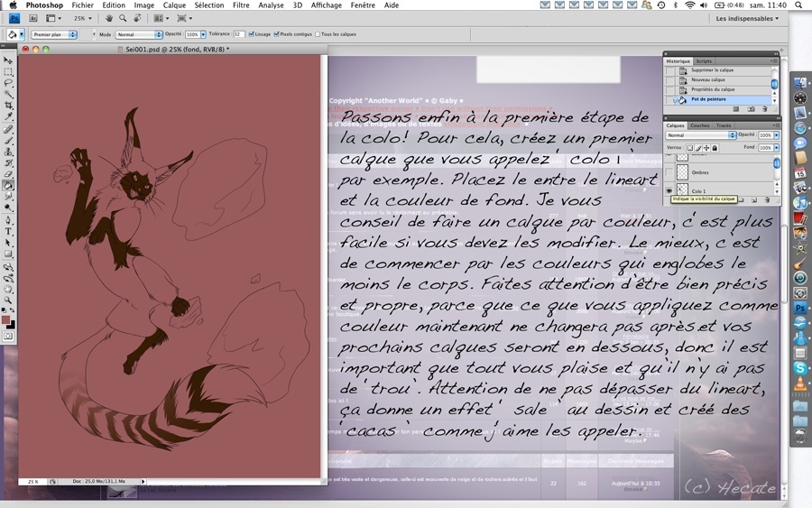Select the Shape tool
Screen dimensions: 812x508
pyautogui.click(x=8, y=254)
